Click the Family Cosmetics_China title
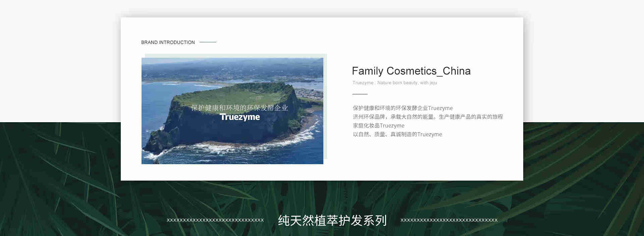Viewport: 644px width, 236px height. (411, 71)
